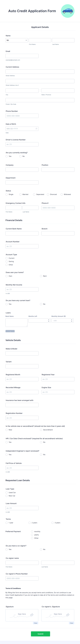This screenshot has width=80, height=644.
Task: Choose Saving account type
Action: [x=7, y=261]
